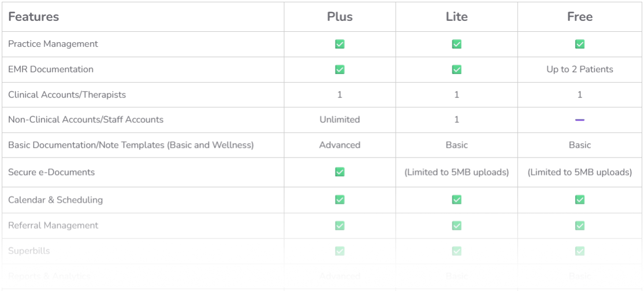Select the Lite plan column header
644x291 pixels.
click(456, 17)
